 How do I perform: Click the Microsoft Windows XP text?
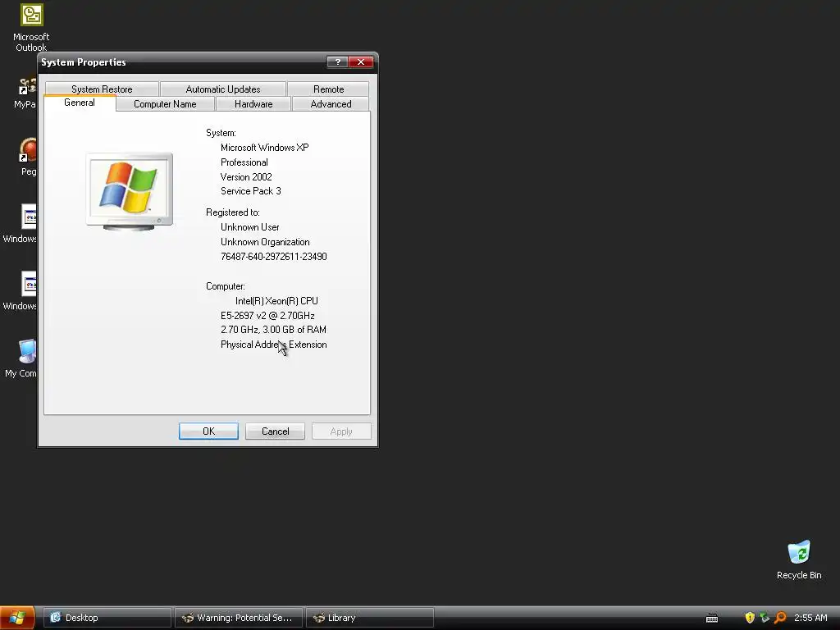pos(265,148)
